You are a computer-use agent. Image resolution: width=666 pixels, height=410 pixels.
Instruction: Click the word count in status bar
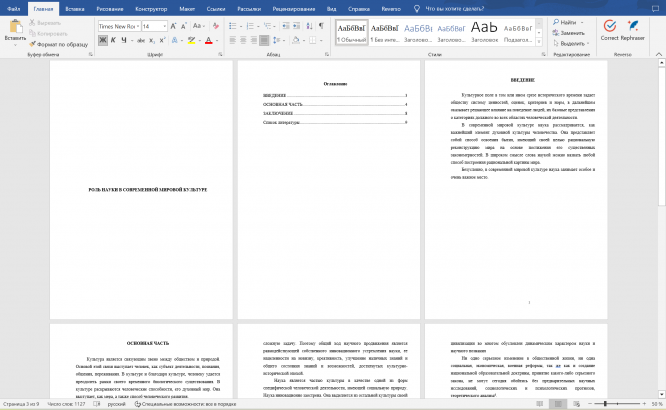[x=66, y=404]
